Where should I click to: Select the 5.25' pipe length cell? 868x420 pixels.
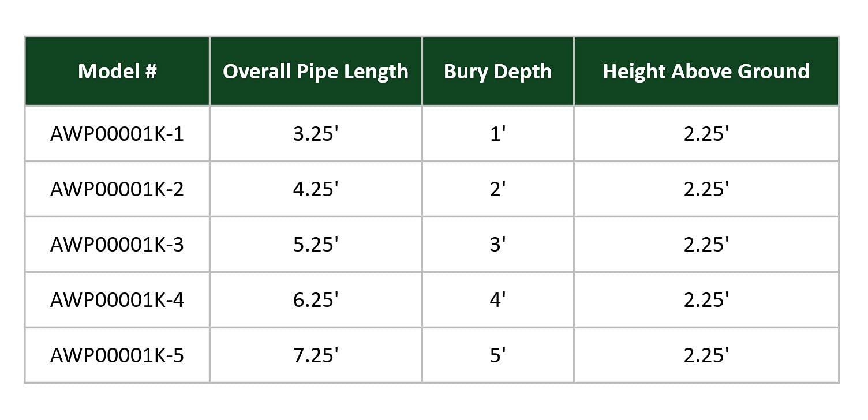click(x=316, y=245)
